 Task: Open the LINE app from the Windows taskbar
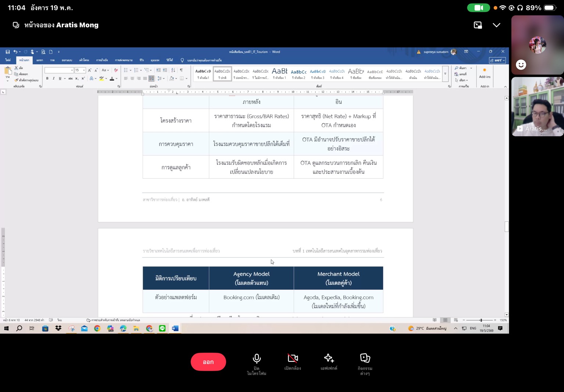coord(162,328)
